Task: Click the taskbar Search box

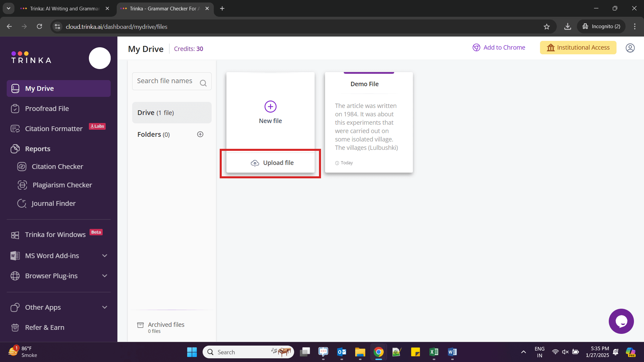Action: pos(248,352)
